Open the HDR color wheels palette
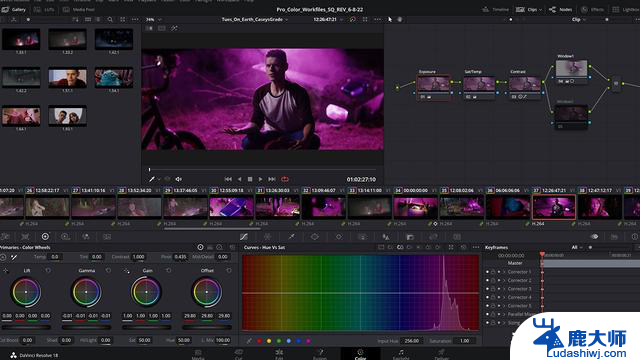This screenshot has height=360, width=640. point(65,237)
